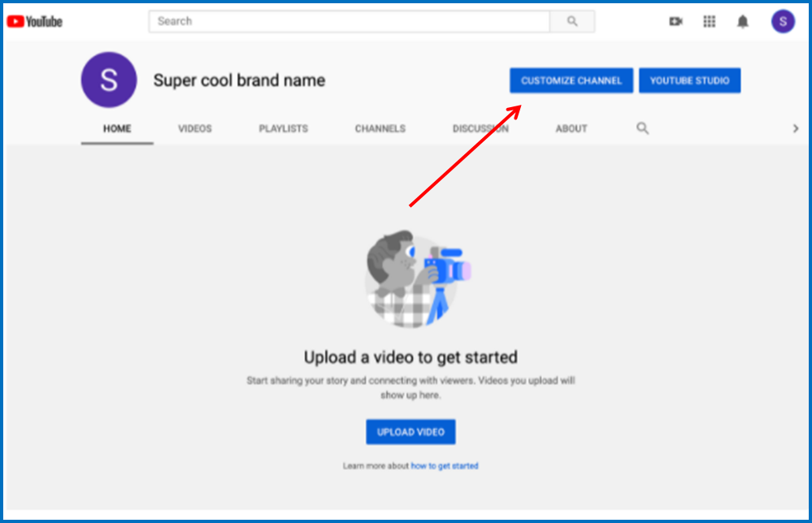Switch to the Videos tab
The image size is (812, 523).
pyautogui.click(x=195, y=128)
